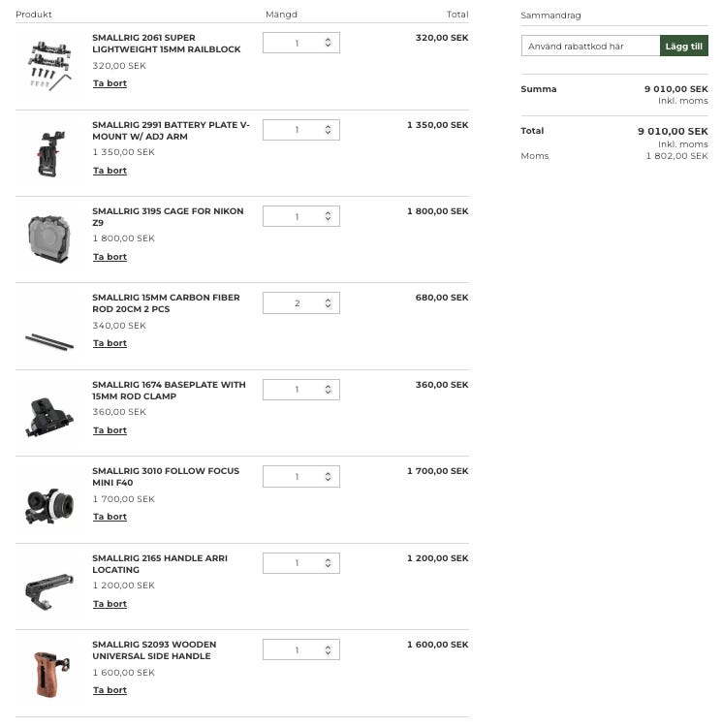
Task: Click Ta bort under 1674 Baseplate
Action: pos(110,430)
